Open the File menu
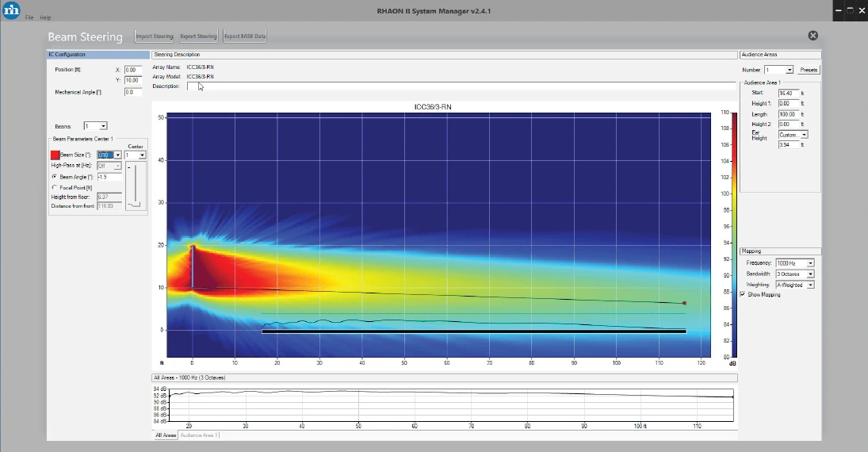 pyautogui.click(x=29, y=17)
